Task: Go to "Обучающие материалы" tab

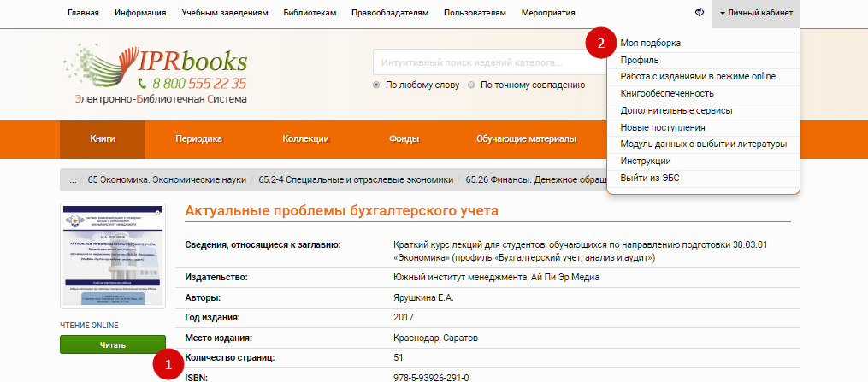Action: click(x=526, y=139)
